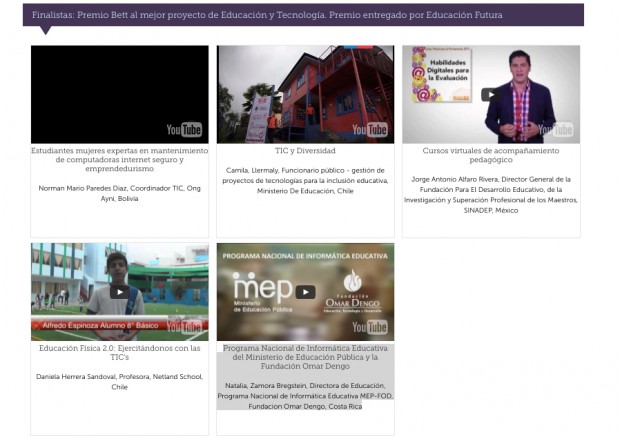Click YouTube logo on the Cursos virtuales video
Image resolution: width=620 pixels, height=437 pixels.
point(556,130)
